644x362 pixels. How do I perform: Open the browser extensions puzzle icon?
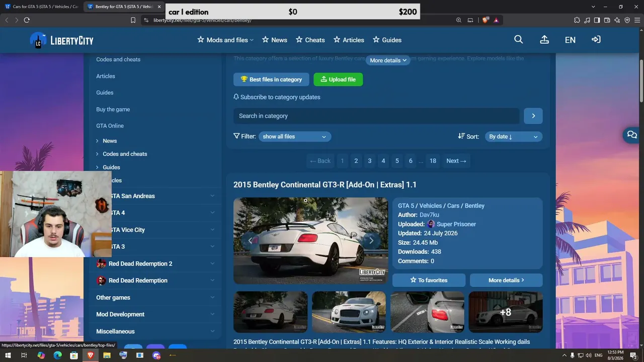tap(577, 20)
